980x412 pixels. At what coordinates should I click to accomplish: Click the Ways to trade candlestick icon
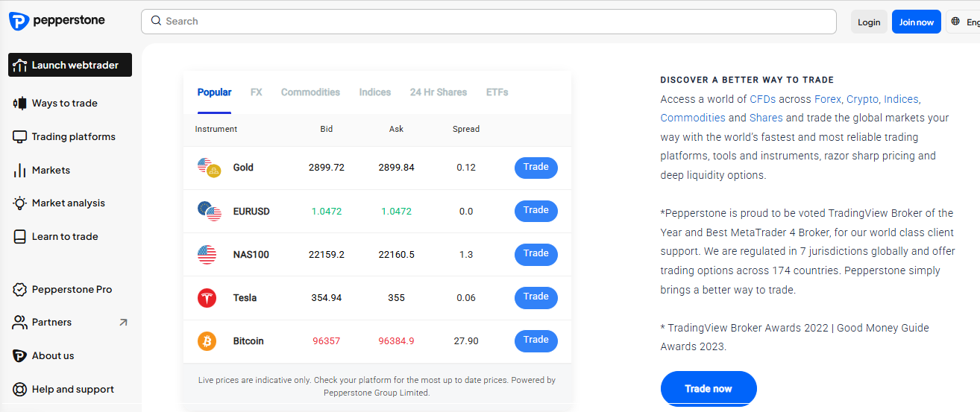(x=20, y=104)
